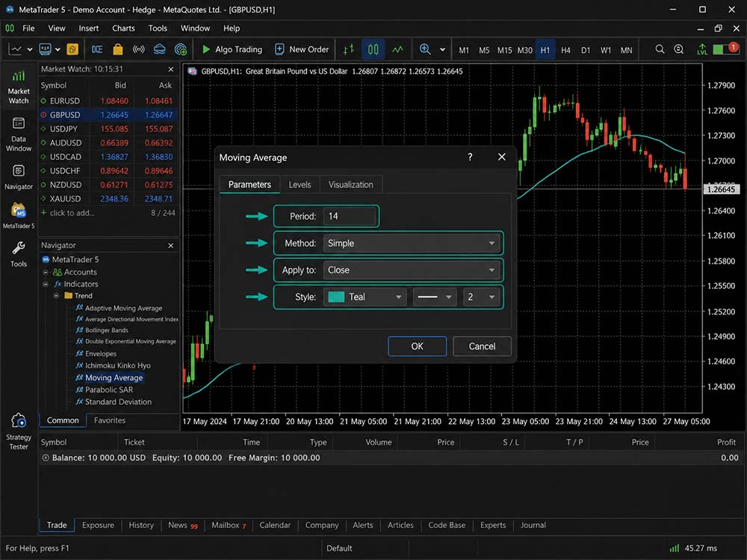Viewport: 747px width, 560px height.
Task: Open the Charts menu
Action: pyautogui.click(x=123, y=28)
